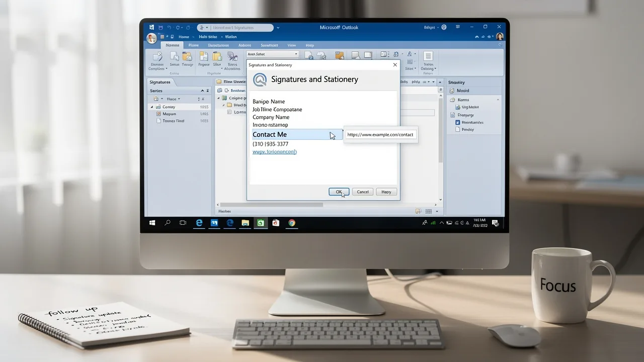Click OK in Signatures and Stationery dialog
Viewport: 644px width, 362px height.
point(339,192)
